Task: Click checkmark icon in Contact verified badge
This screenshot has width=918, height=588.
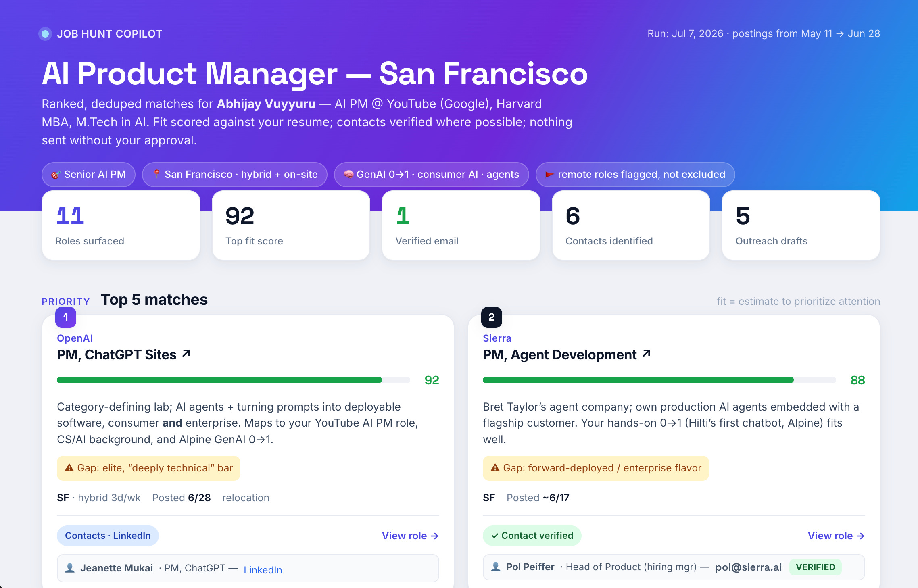Action: click(x=495, y=536)
